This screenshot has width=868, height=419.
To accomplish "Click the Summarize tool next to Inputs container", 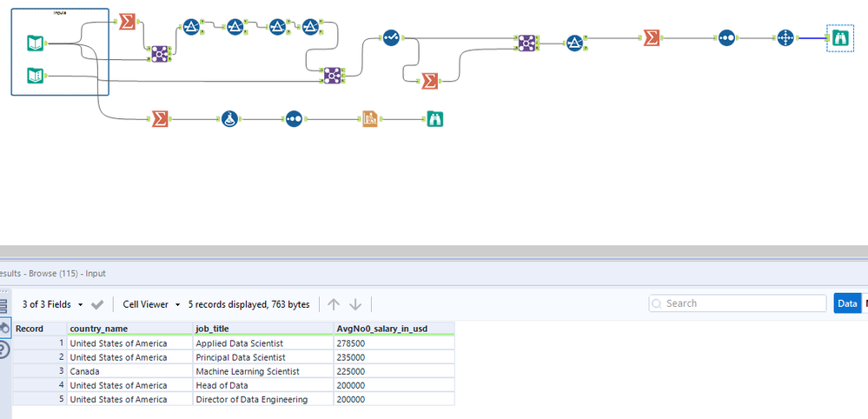I will tap(128, 22).
